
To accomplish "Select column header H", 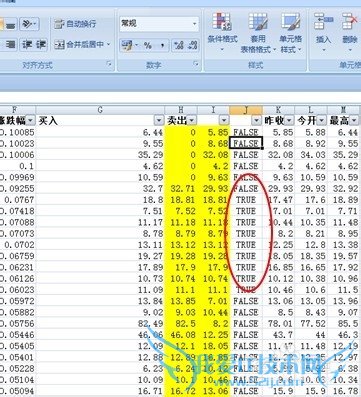I will [181, 110].
